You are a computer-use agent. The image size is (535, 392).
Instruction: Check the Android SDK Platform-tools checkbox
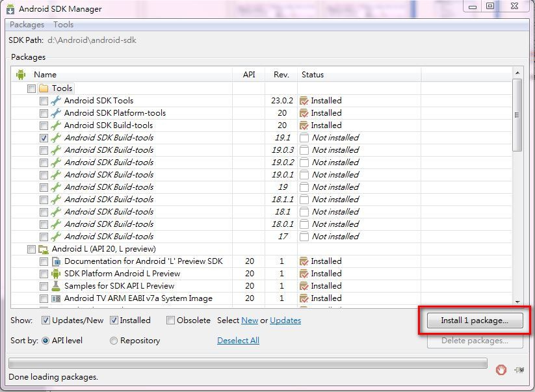click(x=44, y=113)
